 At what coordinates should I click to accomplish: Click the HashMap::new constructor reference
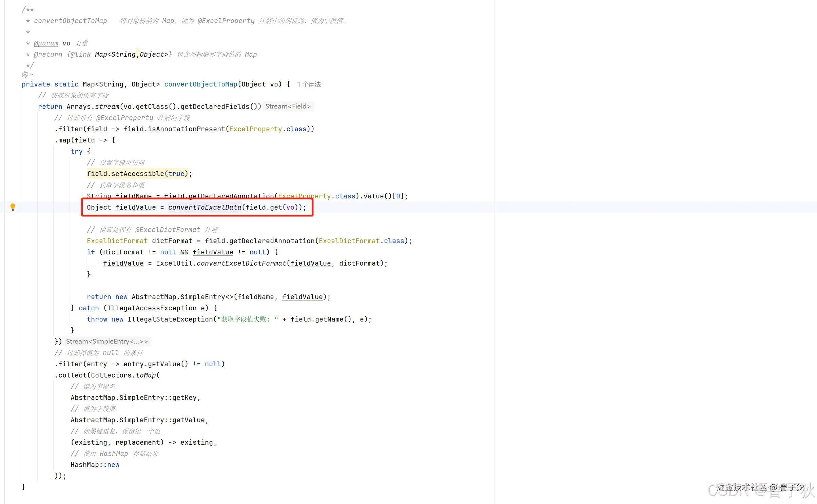click(95, 465)
